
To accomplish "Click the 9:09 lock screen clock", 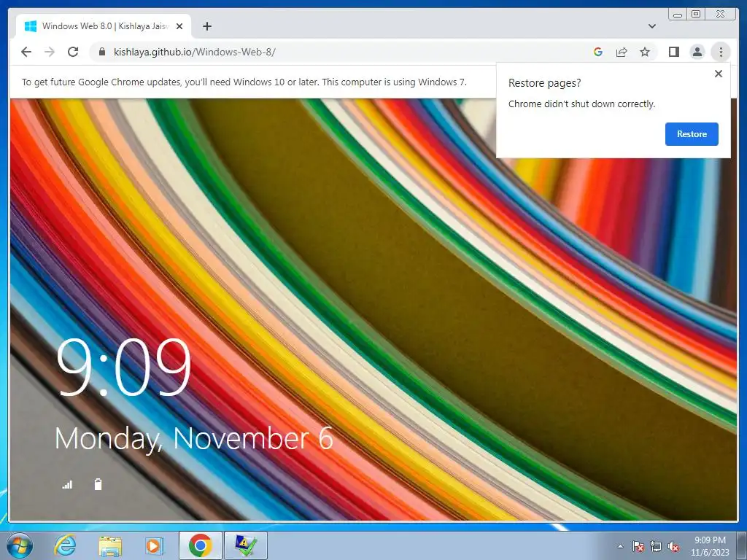I will [x=123, y=367].
